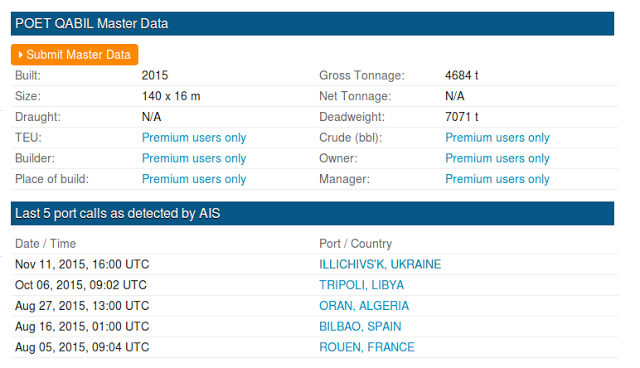Open the BILBAO, SPAIN port link
640x368 pixels.
(360, 326)
